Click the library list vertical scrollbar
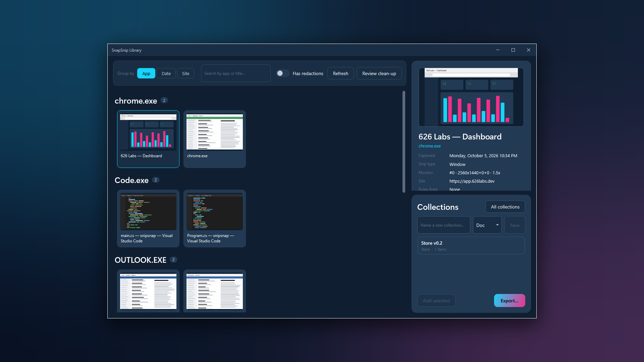 coord(404,141)
